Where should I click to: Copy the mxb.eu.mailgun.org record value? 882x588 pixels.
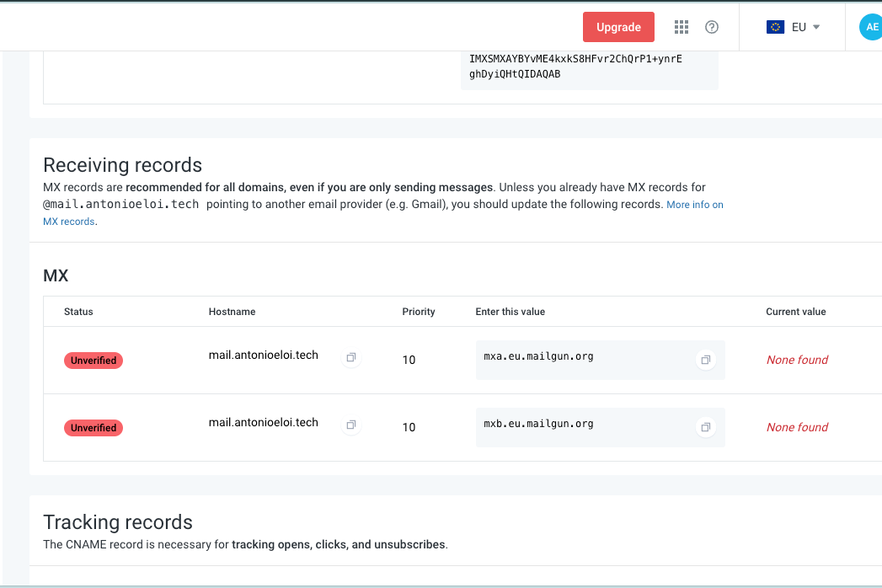point(705,427)
